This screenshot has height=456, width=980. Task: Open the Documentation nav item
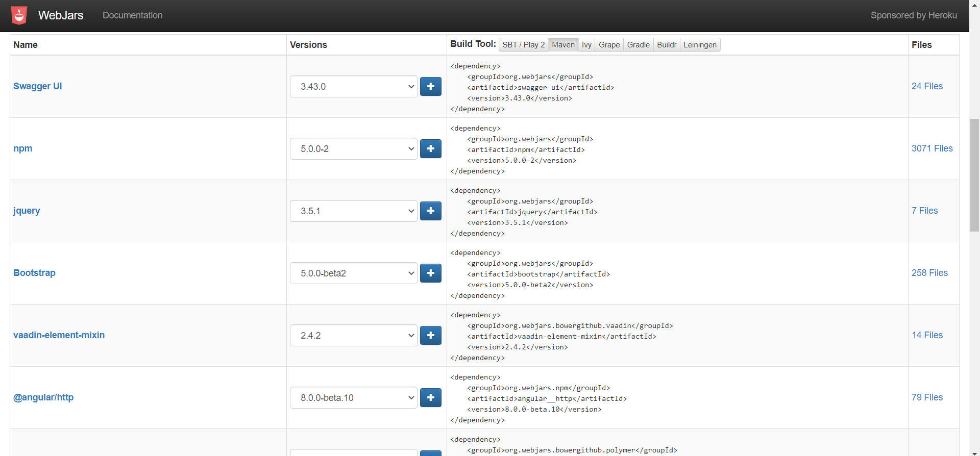(133, 15)
